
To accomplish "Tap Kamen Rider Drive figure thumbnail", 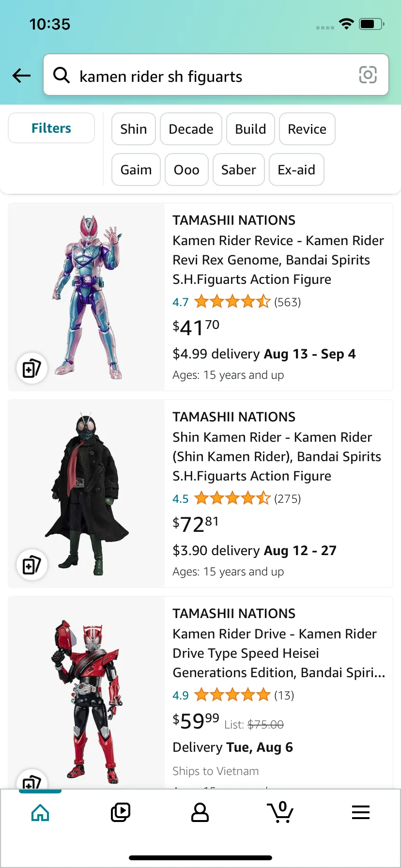I will 86,697.
